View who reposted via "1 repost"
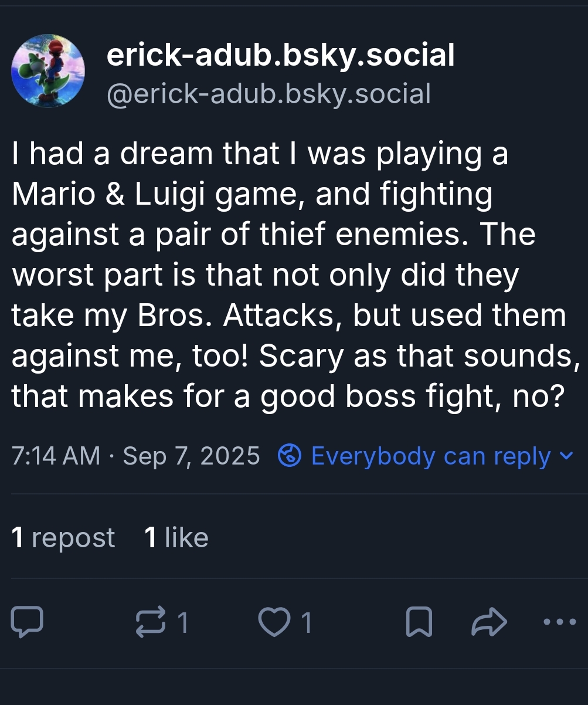This screenshot has height=705, width=588. point(63,537)
